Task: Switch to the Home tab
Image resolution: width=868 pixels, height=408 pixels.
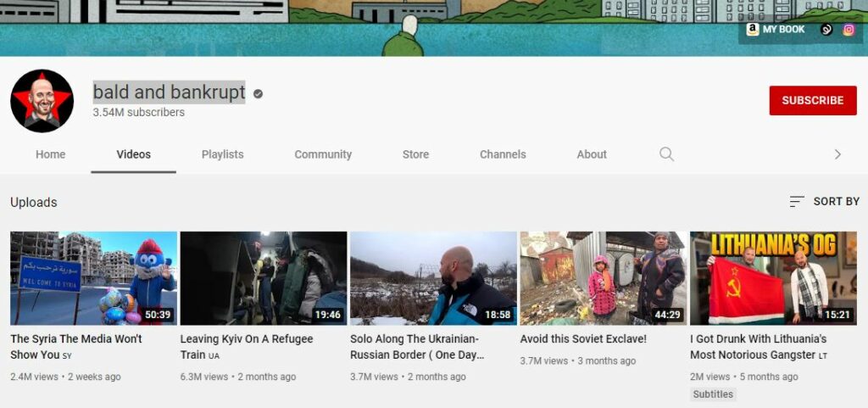Action: coord(50,154)
